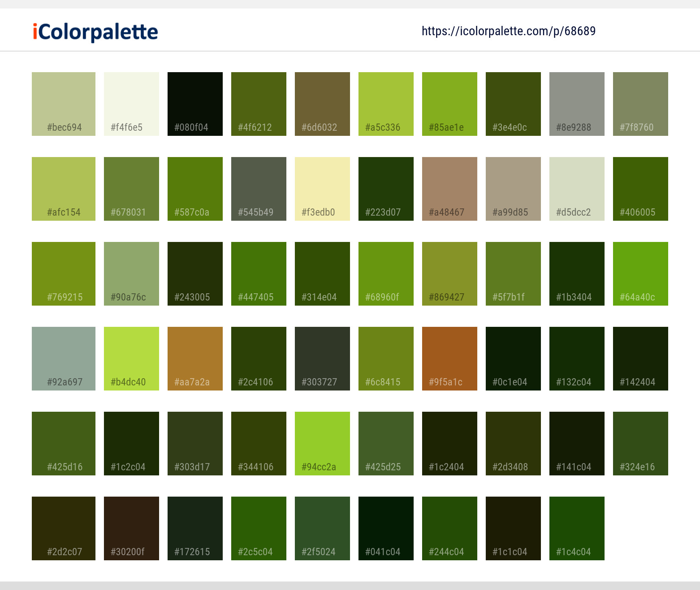
Task: Select the #b4dc40 swatch
Action: (132, 359)
